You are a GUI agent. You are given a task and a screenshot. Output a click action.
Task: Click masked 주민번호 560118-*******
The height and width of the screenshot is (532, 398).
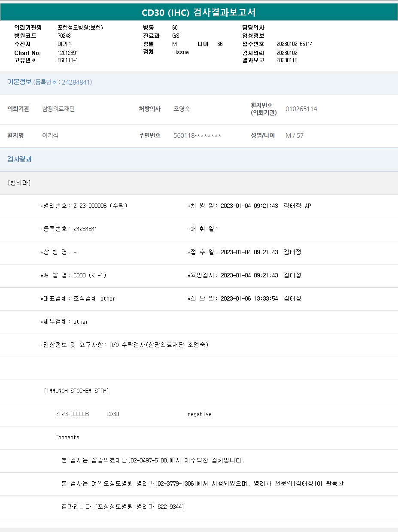[x=197, y=136]
